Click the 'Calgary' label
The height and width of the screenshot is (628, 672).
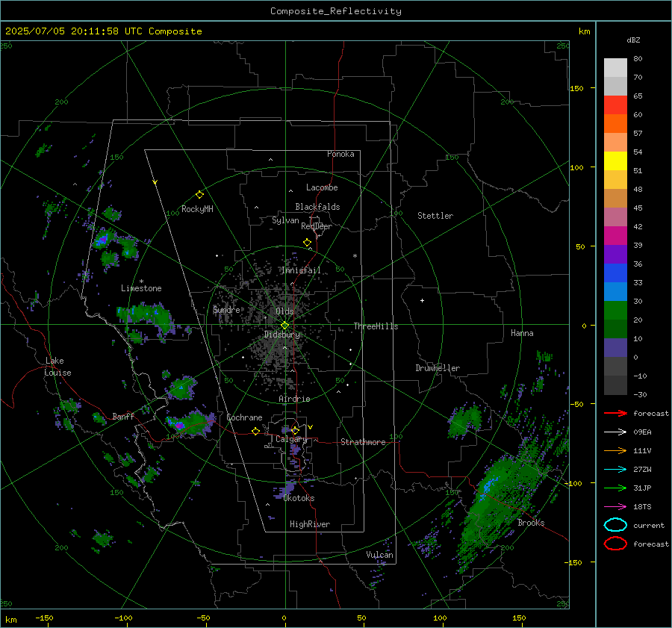[291, 439]
